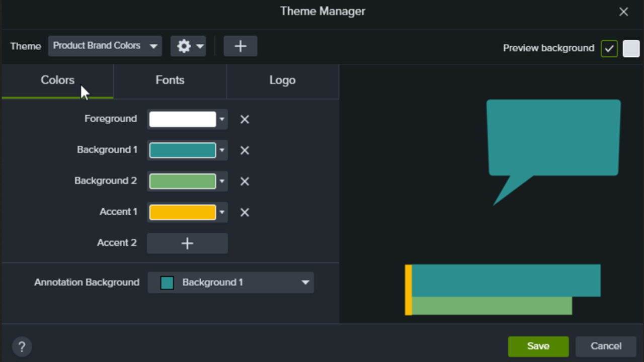Open the help question mark icon

pos(22,346)
